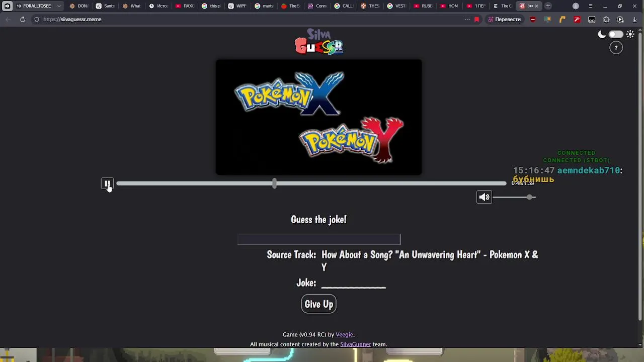Mute the tab via its speaker indicator
The height and width of the screenshot is (362, 644).
coord(530,6)
